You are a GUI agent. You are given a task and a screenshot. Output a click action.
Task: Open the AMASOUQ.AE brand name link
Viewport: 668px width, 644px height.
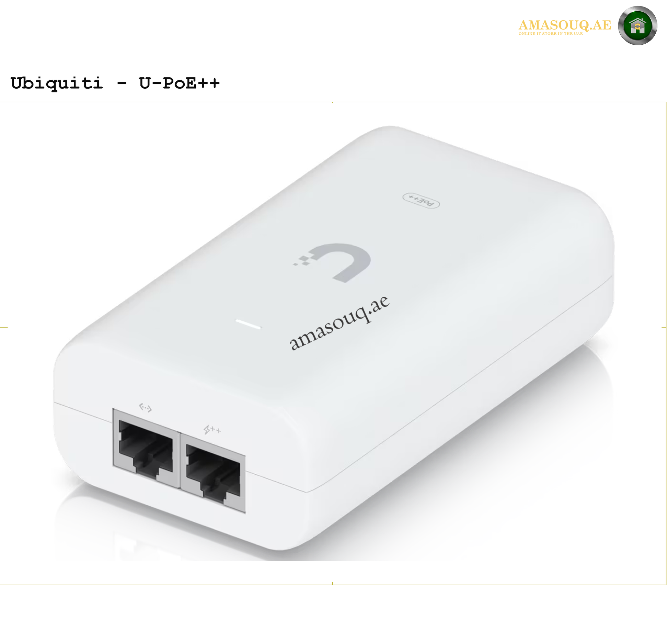click(x=565, y=25)
